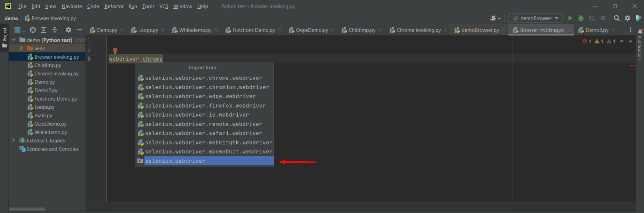Run with coverage icon
Viewport: 644px width, 213px height.
pos(592,18)
